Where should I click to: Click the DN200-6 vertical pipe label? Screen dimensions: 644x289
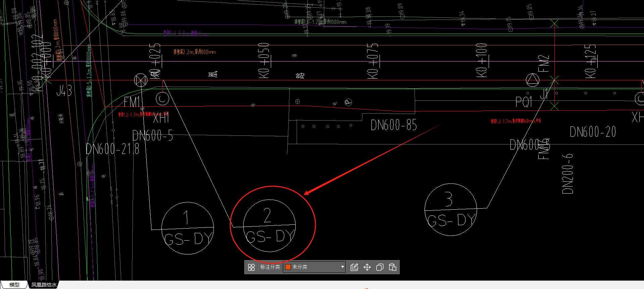click(x=567, y=173)
